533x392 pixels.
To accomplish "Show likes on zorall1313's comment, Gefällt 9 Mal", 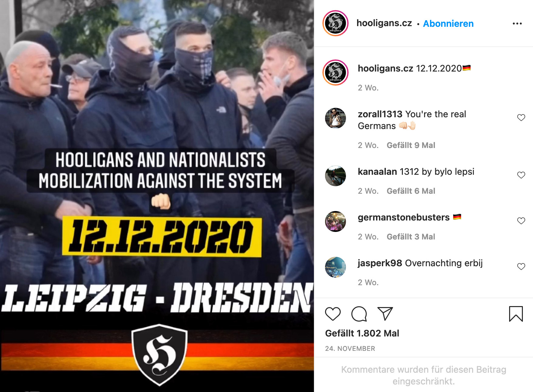I will point(411,145).
